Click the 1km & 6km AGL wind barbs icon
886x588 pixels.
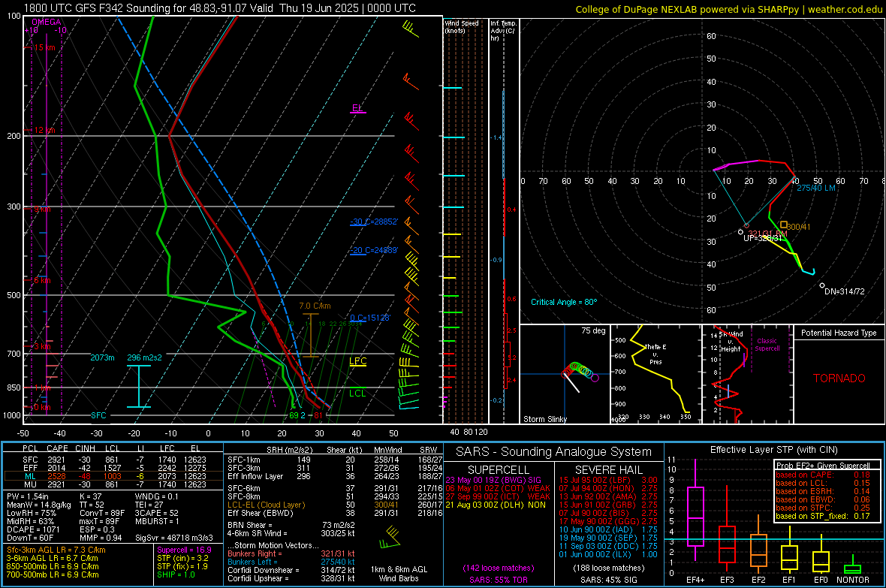point(390,538)
